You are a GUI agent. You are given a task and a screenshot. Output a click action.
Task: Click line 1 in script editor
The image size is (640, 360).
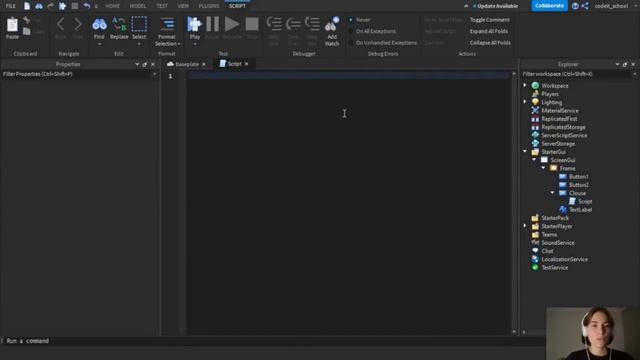(348, 76)
